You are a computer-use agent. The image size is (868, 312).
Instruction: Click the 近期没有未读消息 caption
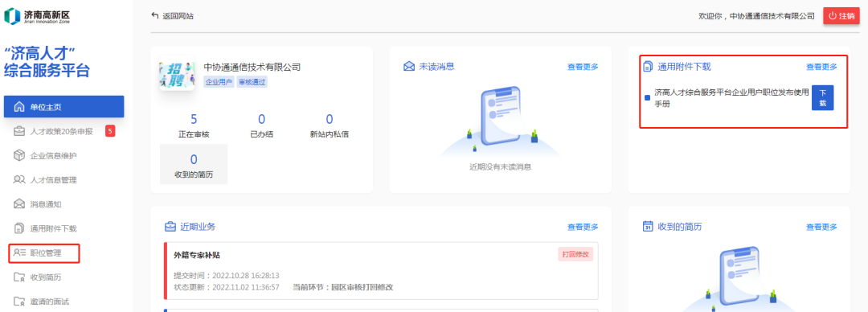coord(501,166)
